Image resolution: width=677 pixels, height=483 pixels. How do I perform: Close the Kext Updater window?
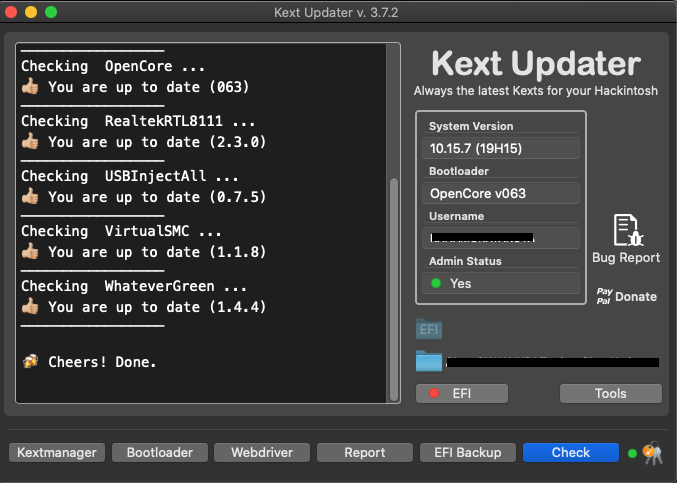click(11, 12)
